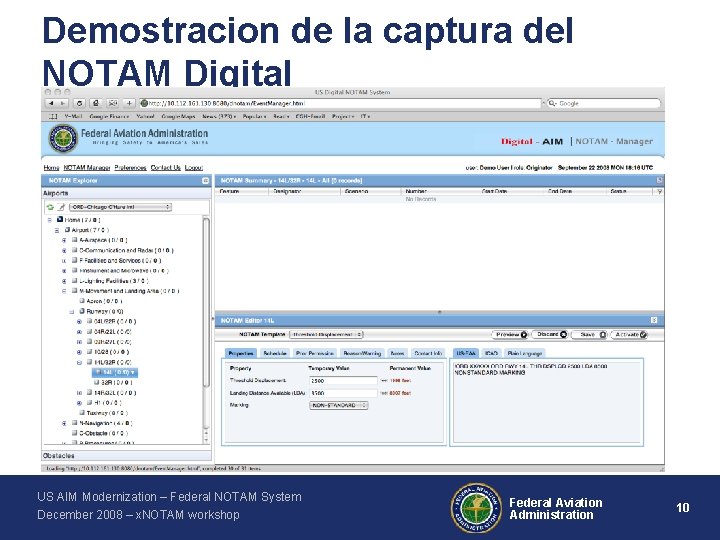720x540 pixels.
Task: Switch to the Properties tab
Action: 241,353
